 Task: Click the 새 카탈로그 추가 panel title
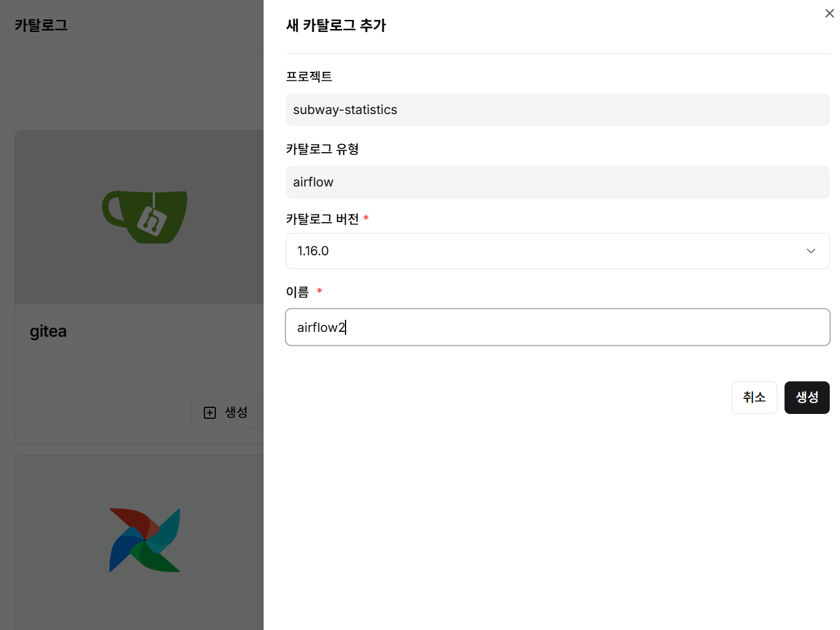336,25
